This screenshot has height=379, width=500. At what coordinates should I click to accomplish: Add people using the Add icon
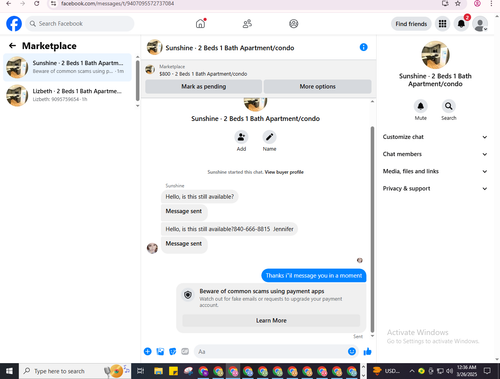click(241, 137)
